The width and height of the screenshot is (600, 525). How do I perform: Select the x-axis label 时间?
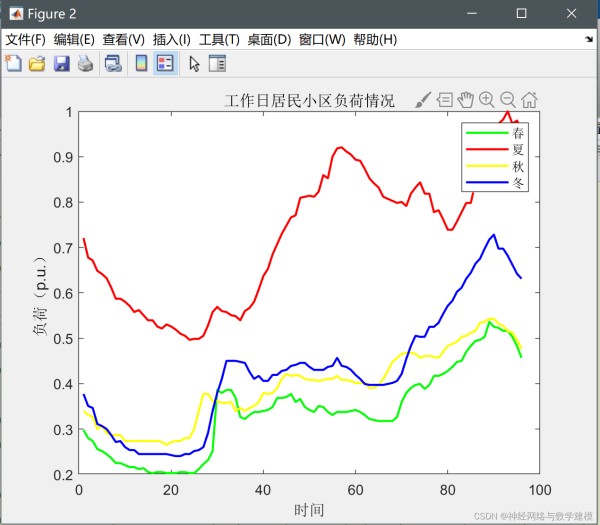click(x=309, y=510)
